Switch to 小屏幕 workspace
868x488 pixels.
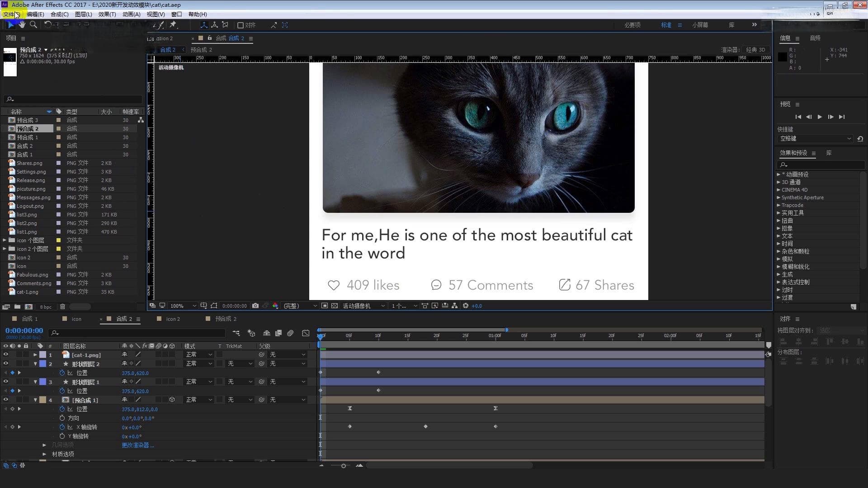pyautogui.click(x=700, y=25)
